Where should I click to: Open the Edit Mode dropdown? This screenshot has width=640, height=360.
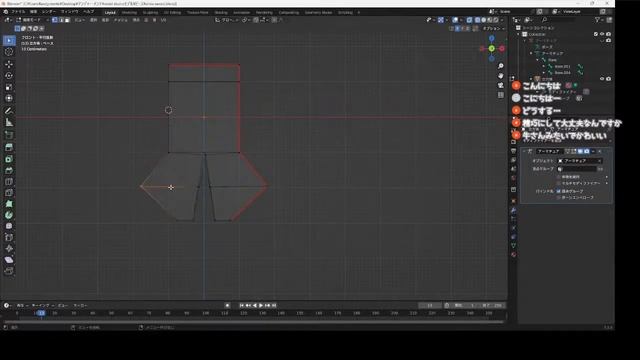pos(31,20)
